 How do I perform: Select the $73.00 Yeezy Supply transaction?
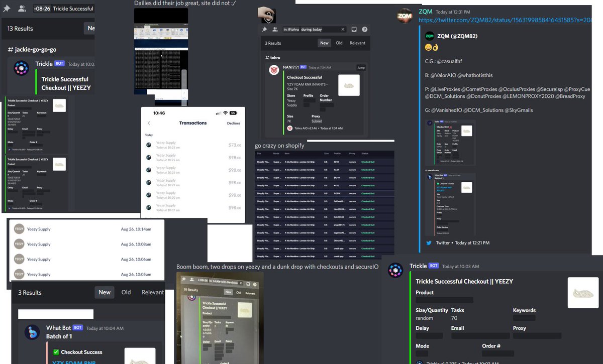click(x=193, y=145)
